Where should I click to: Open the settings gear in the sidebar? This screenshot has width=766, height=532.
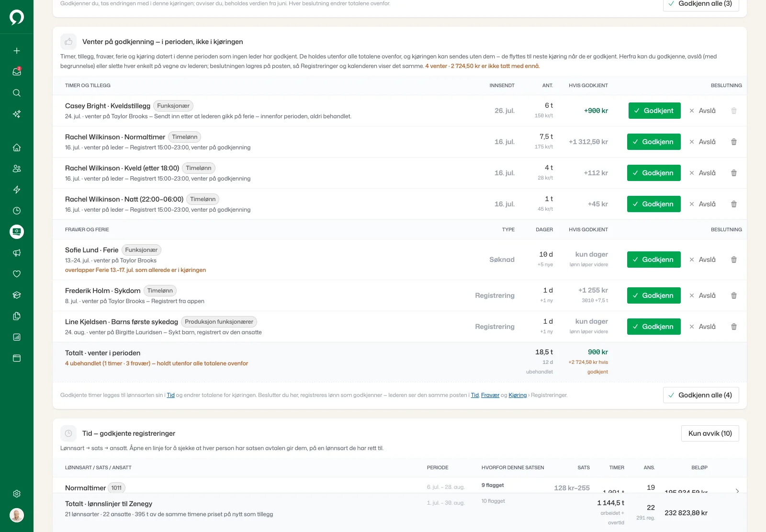point(17,494)
